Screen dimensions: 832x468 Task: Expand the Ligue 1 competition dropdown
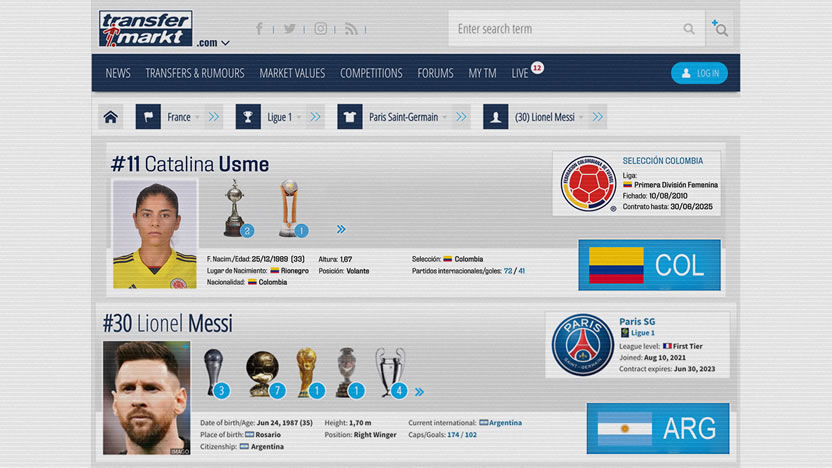(x=299, y=117)
